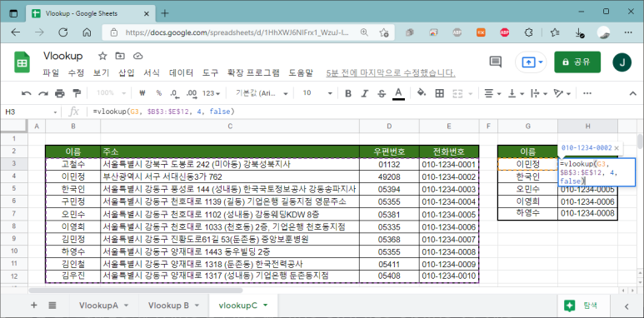Open the 123 number format dropdown
Viewport: 644px width, 318px height.
pos(212,93)
